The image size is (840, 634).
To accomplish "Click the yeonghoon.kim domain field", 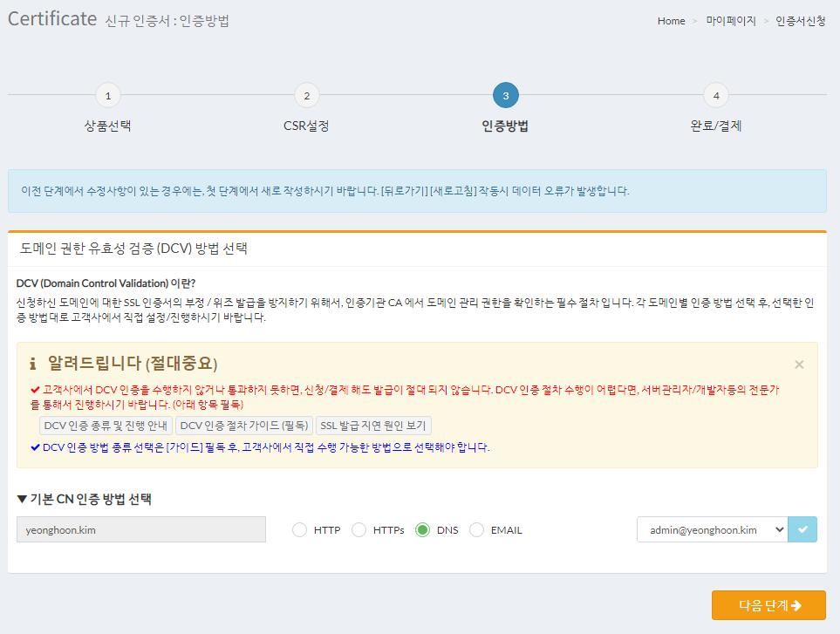I will click(x=141, y=529).
